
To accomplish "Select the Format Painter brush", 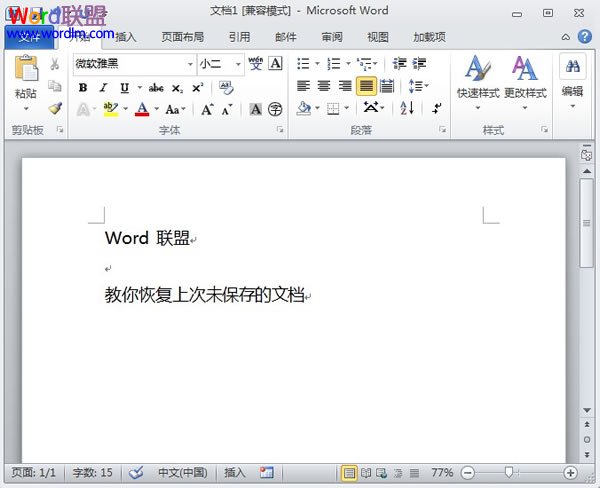I will (55, 108).
